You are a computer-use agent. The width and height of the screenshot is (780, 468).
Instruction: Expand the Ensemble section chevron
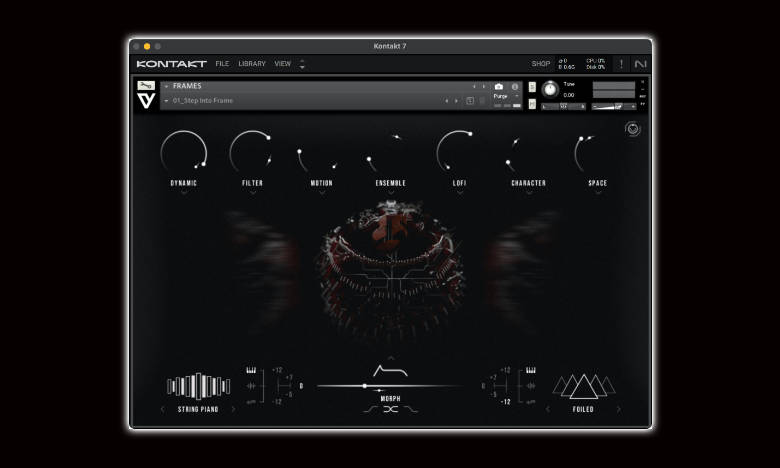point(391,191)
